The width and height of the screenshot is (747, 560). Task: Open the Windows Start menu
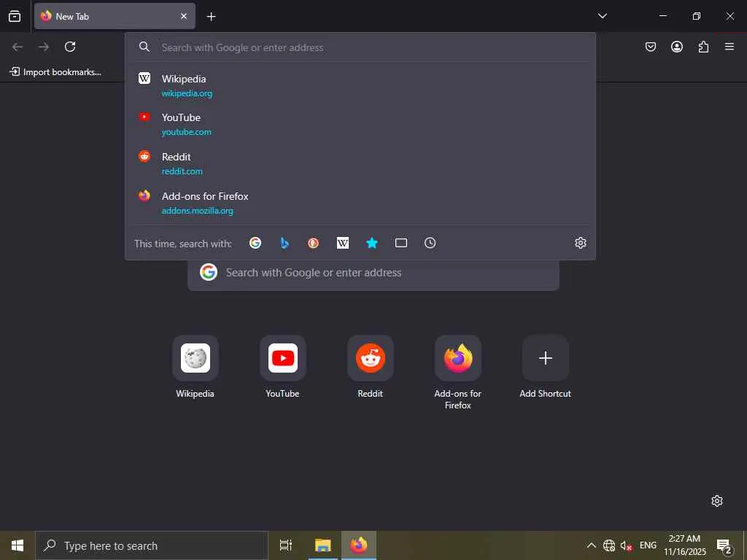18,545
